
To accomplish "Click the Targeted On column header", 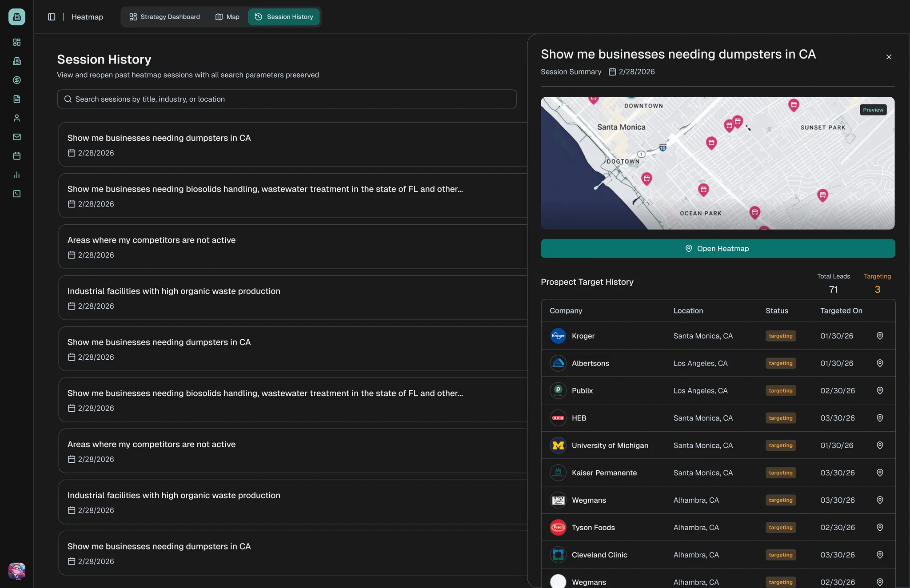I will [x=841, y=311].
